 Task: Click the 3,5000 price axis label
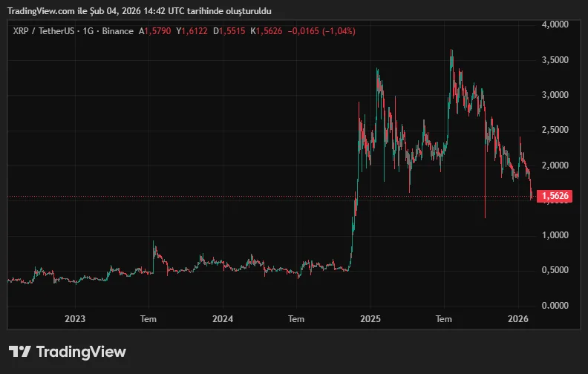[x=555, y=59]
